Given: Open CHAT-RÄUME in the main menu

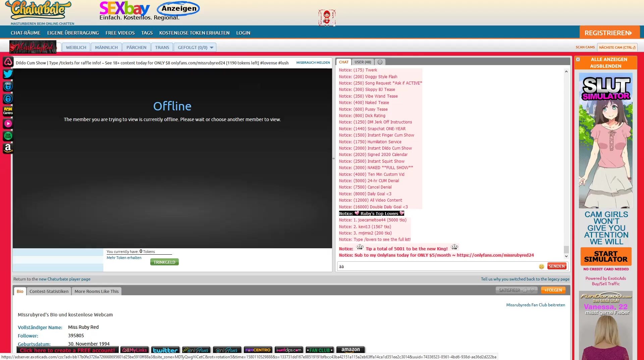Looking at the screenshot, I should [25, 33].
